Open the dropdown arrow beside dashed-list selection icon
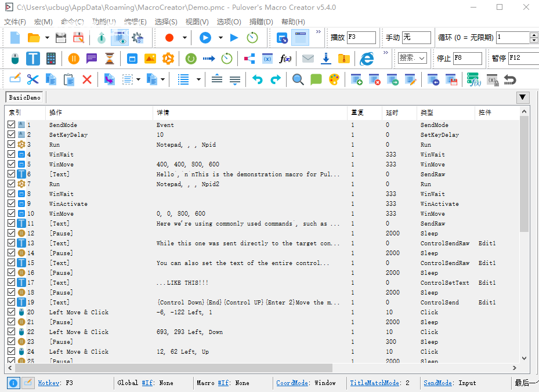Viewport: 539px width, 392px height. click(x=138, y=79)
